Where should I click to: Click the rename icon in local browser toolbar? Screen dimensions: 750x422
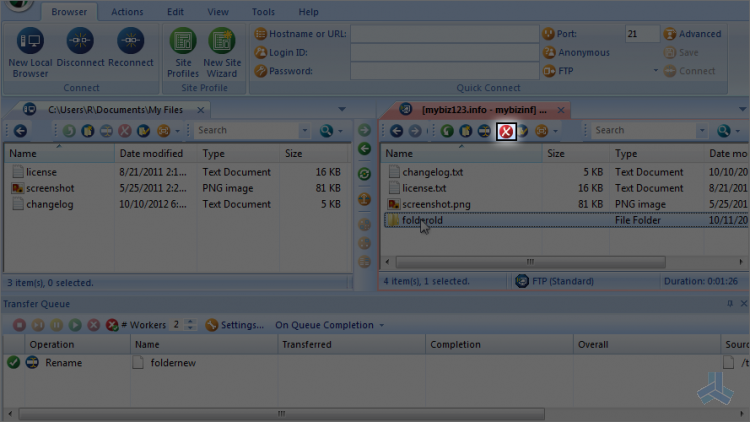[106, 131]
